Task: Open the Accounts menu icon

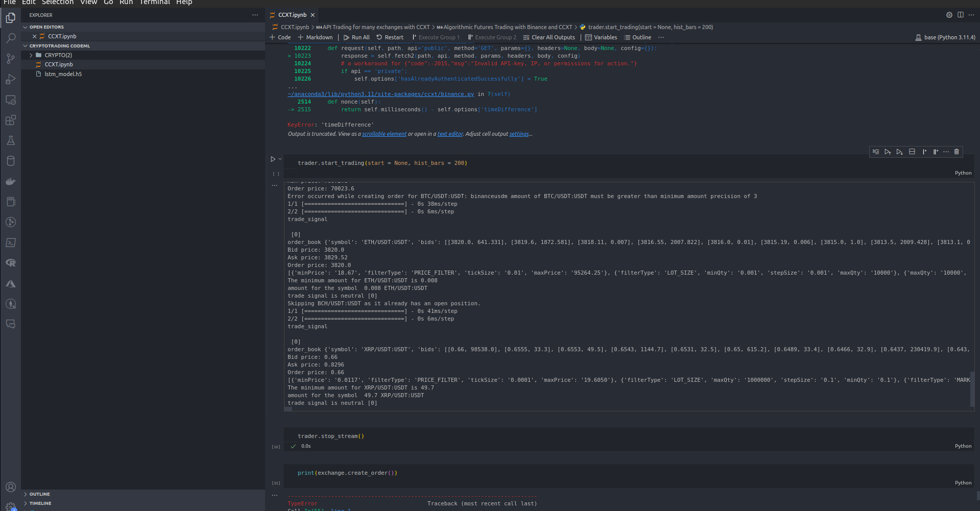Action: 10,487
